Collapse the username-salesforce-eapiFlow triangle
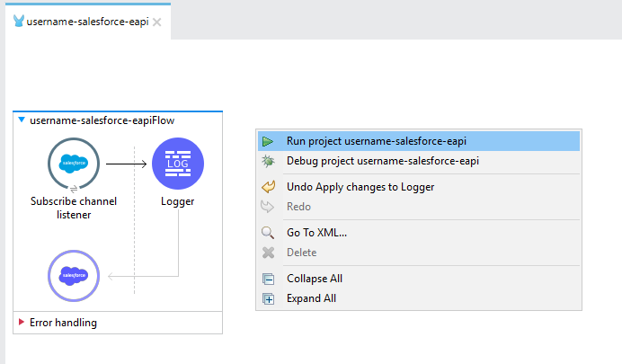The height and width of the screenshot is (364, 622). [22, 120]
